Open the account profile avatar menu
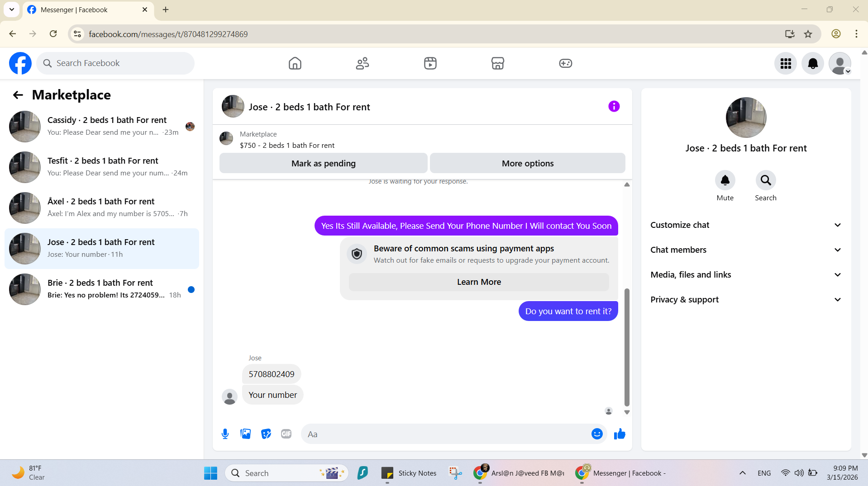Viewport: 868px width, 486px height. [x=840, y=63]
